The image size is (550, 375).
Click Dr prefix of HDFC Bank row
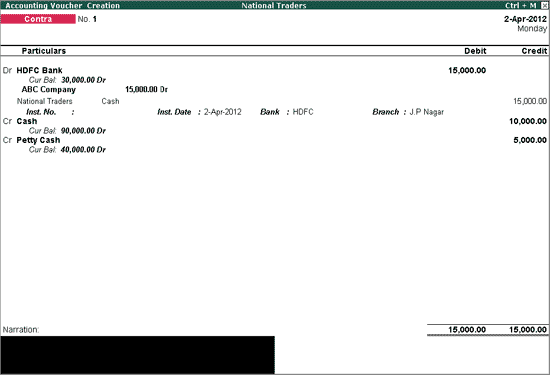[x=7, y=71]
